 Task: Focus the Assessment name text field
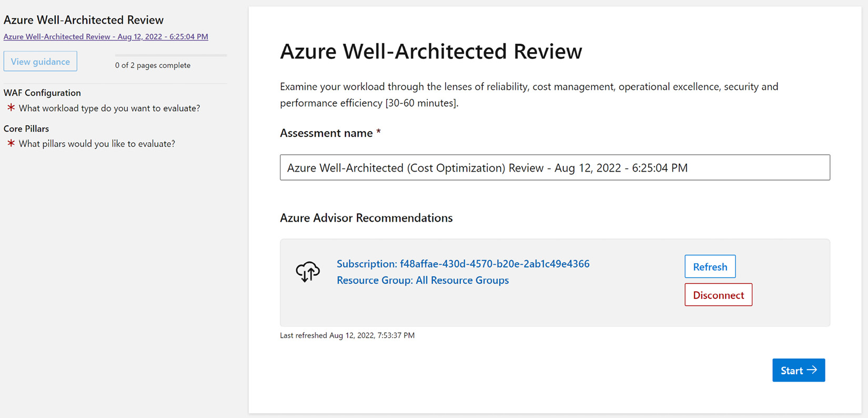555,167
